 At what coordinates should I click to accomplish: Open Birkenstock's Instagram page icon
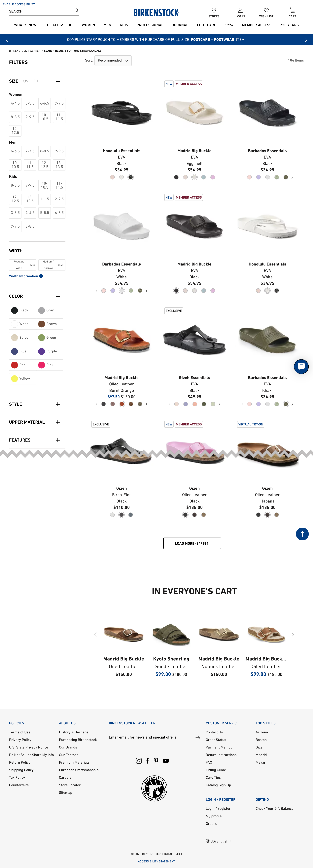[139, 760]
